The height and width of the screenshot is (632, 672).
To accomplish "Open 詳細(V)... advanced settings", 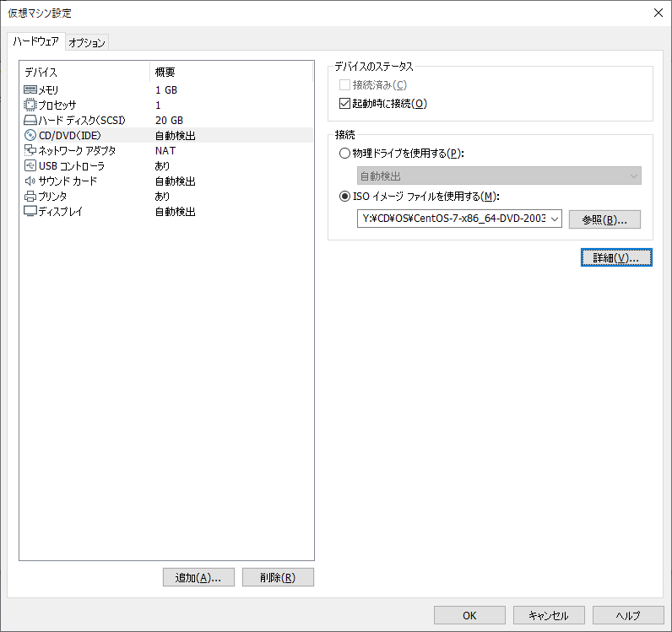I will coord(616,257).
